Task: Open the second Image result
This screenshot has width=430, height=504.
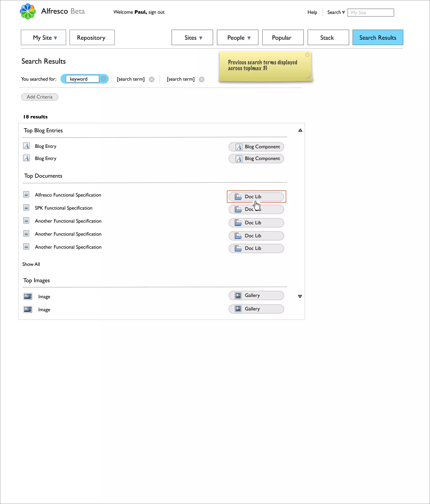Action: pos(44,310)
